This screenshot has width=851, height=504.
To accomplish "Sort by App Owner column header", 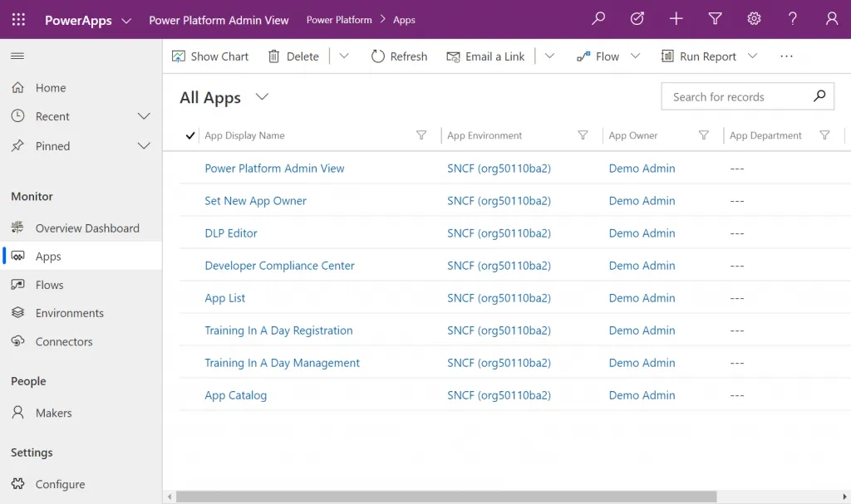I will (633, 135).
